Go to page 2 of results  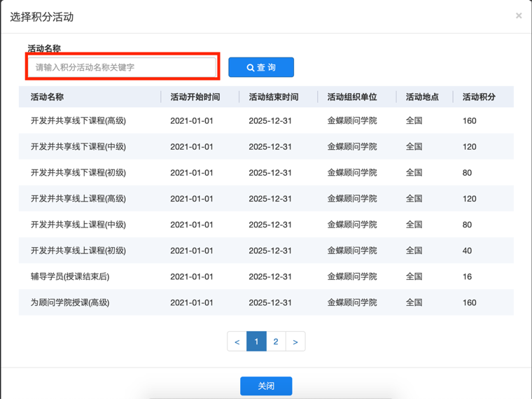pyautogui.click(x=276, y=342)
